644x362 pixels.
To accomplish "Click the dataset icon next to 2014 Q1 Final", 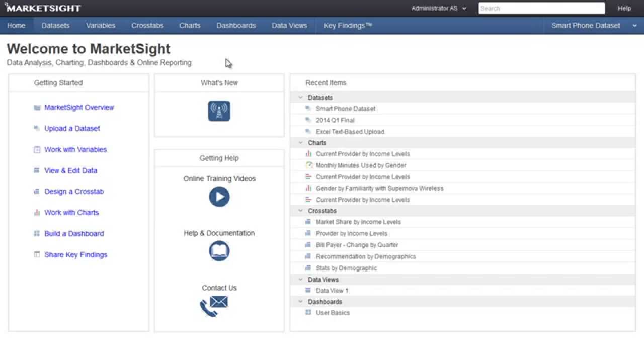I will click(x=308, y=120).
